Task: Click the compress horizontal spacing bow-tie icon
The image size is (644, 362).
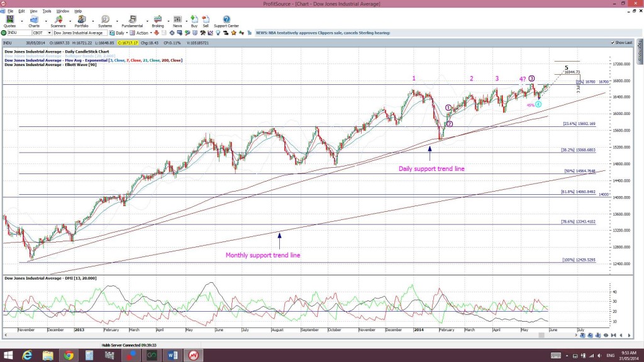Action: [x=614, y=336]
